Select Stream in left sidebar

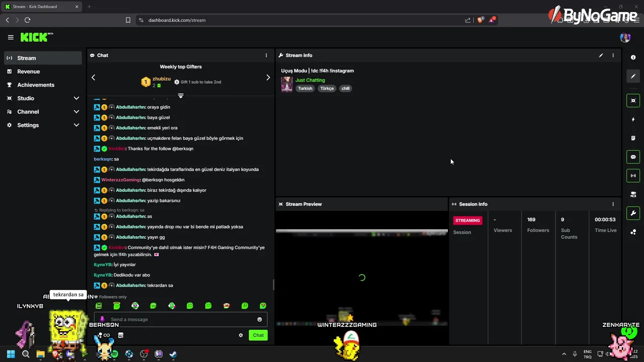point(43,58)
